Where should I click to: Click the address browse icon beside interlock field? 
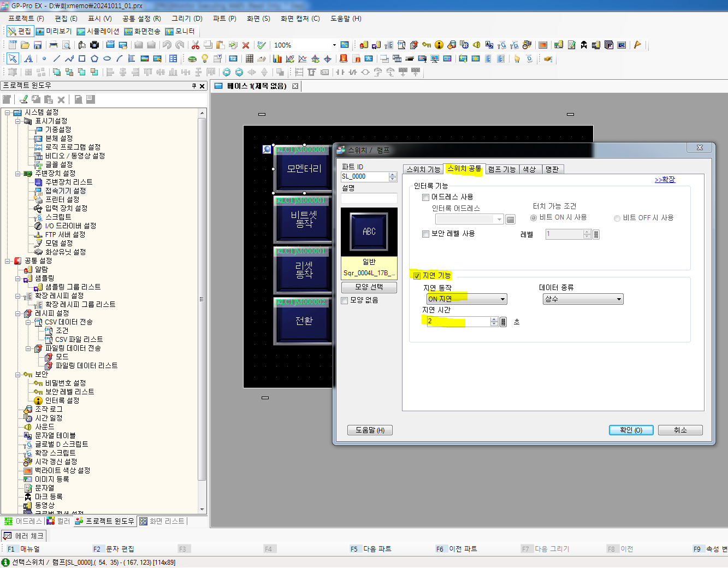pyautogui.click(x=511, y=220)
